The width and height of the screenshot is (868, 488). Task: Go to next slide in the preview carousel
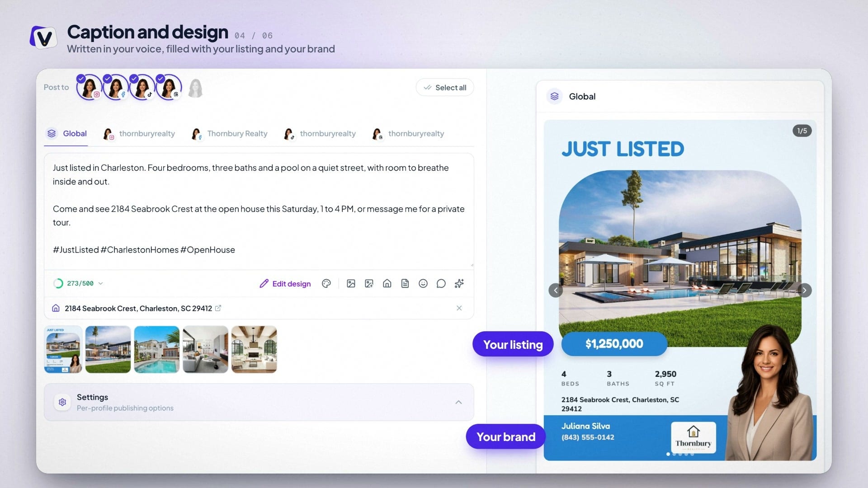pos(804,290)
